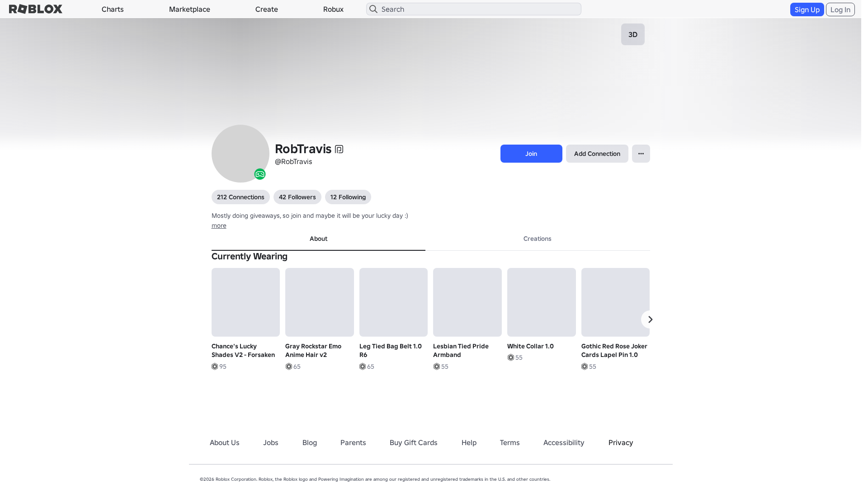Click the Leg Tied Bag Belt 1.0 title

391,351
